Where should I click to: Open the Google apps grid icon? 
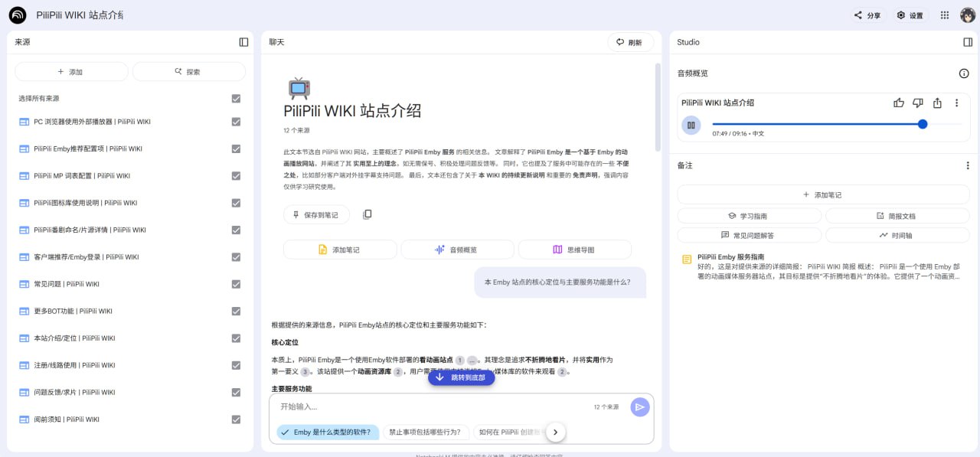pyautogui.click(x=945, y=15)
